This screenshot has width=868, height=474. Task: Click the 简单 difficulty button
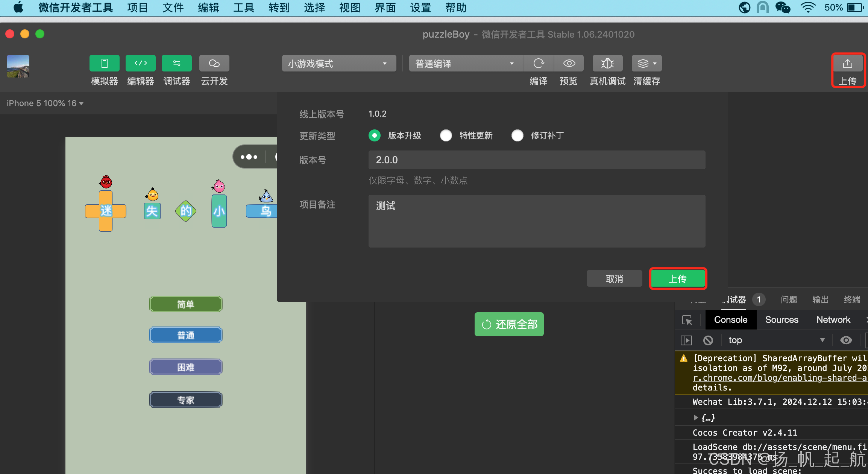[186, 304]
